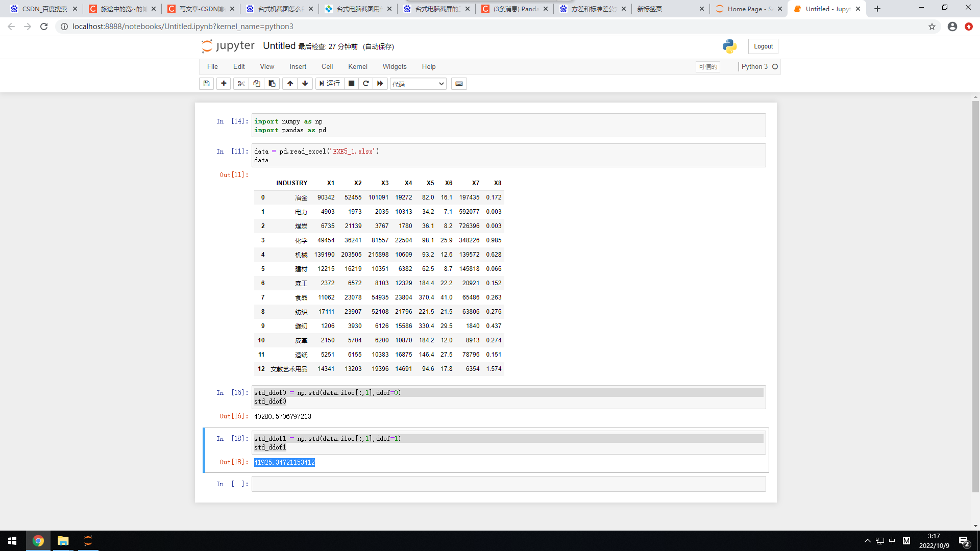Open the Cell menu

327,67
